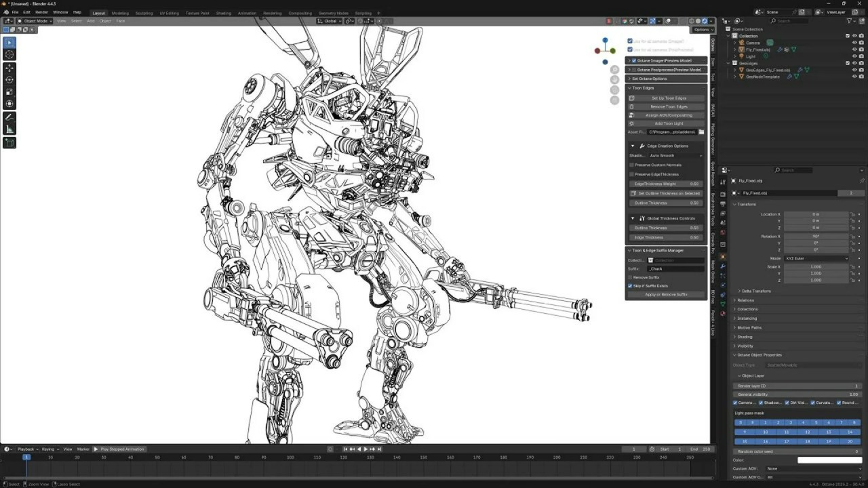Open the Rendering menu in the top bar
Screen dimensions: 868x488
(x=273, y=12)
